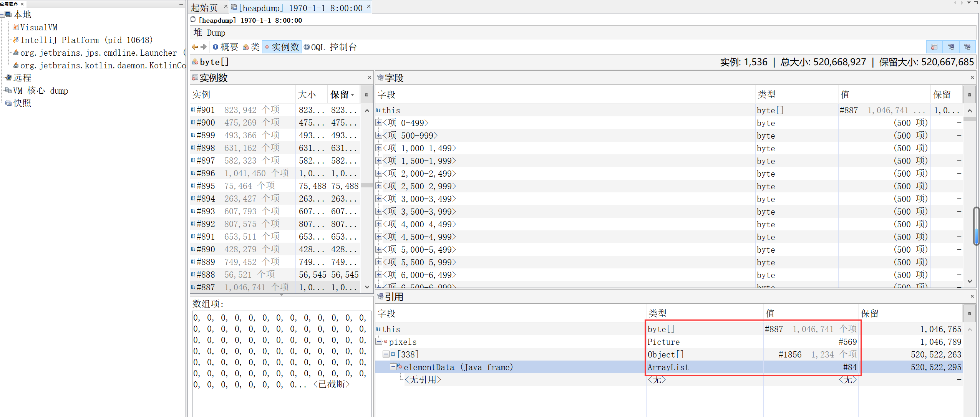Sort instances by the 保留 column
Image resolution: width=980 pixels, height=417 pixels.
point(343,94)
